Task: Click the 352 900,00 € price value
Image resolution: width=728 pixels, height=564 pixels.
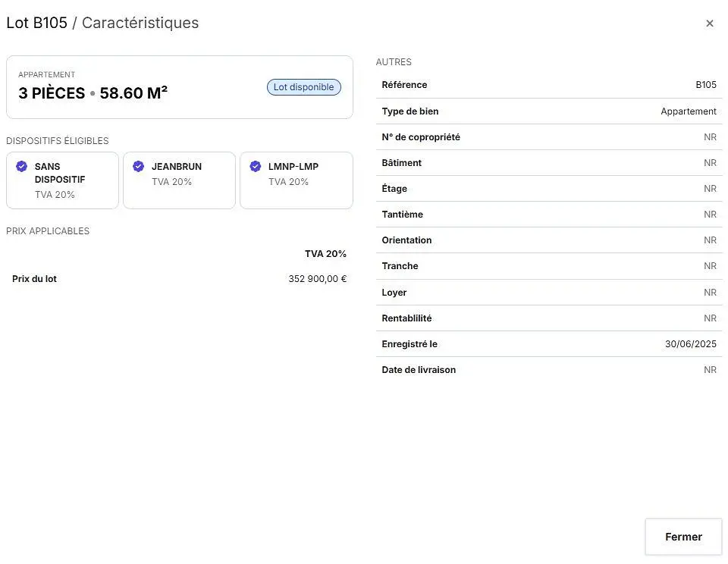Action: (318, 279)
